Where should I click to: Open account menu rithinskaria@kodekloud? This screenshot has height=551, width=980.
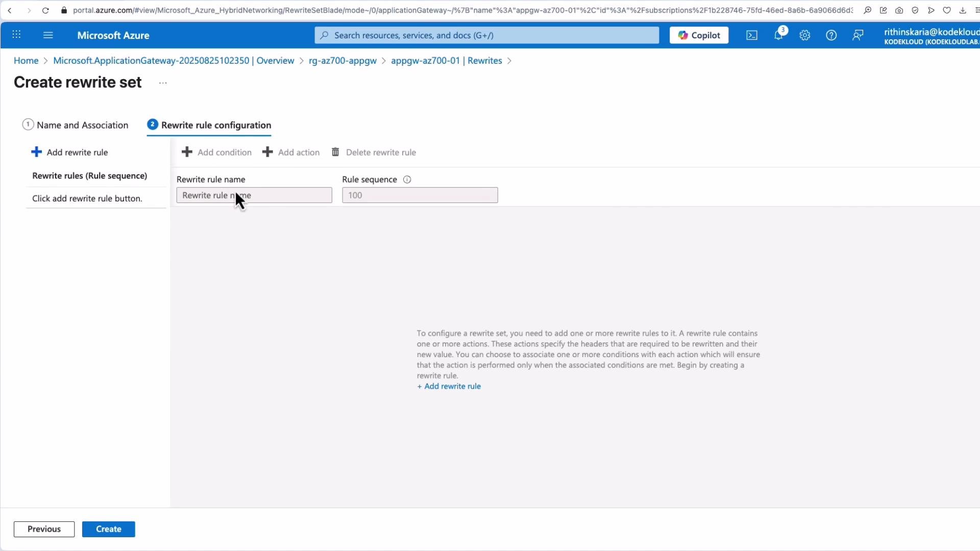pos(932,36)
